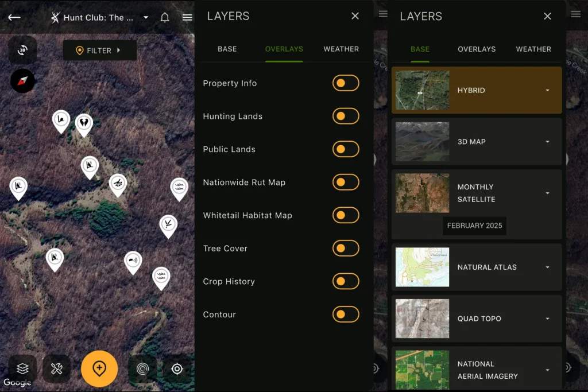The width and height of the screenshot is (588, 392).
Task: Expand the Filter arrow
Action: 118,50
